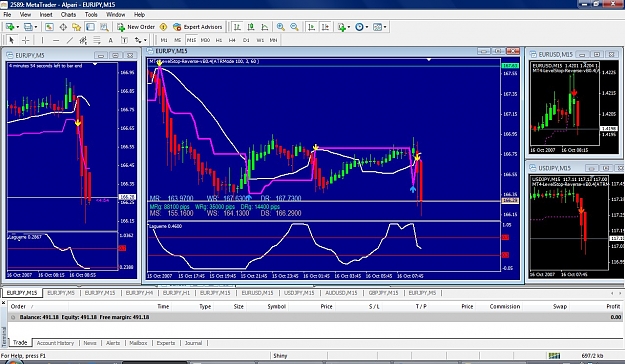Select the EURJPY,H4 chart tab

coord(139,293)
